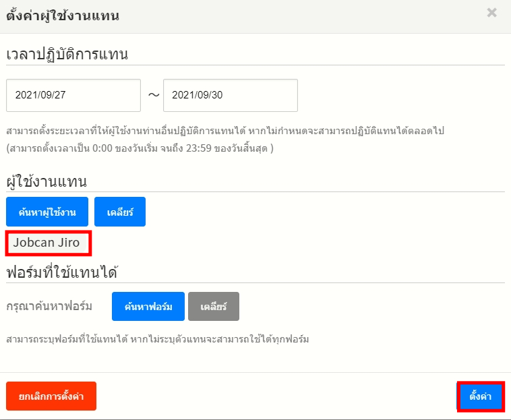Close the ตั้งค่าผู้ใช้งานแทน dialog with the X

tap(491, 12)
